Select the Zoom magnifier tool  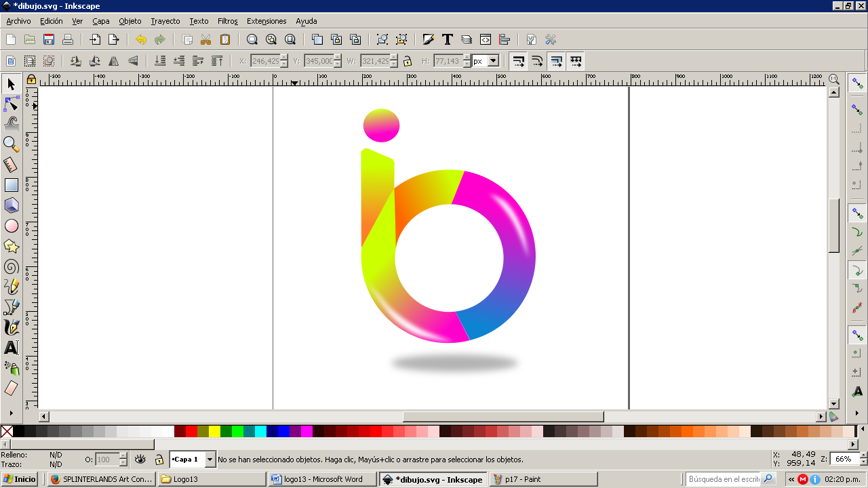(x=12, y=144)
